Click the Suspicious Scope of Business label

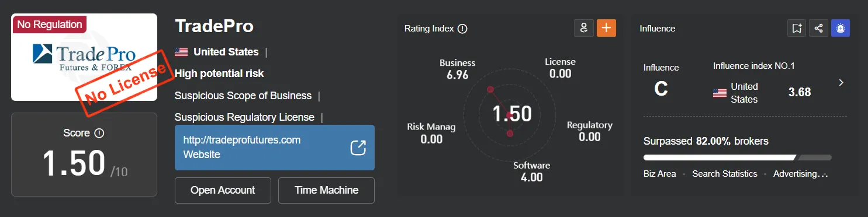(243, 96)
